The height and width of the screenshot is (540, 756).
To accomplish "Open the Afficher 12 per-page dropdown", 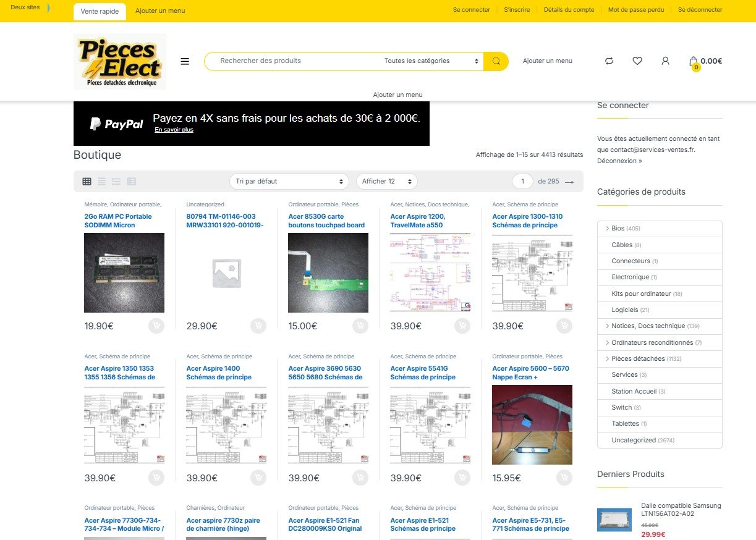I will [x=387, y=182].
